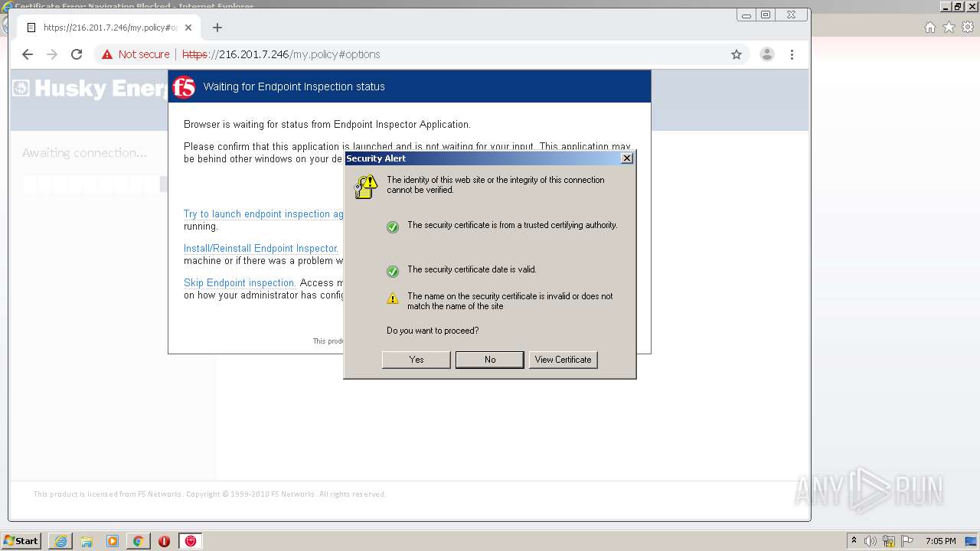Click the red shield taskbar application

[191, 541]
